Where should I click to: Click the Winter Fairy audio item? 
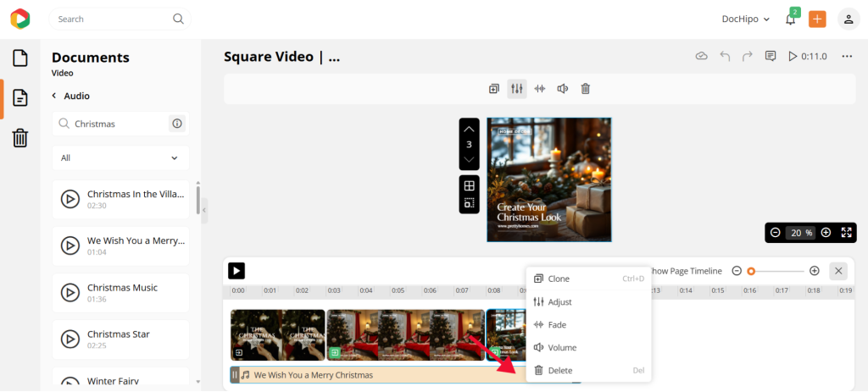(x=120, y=376)
